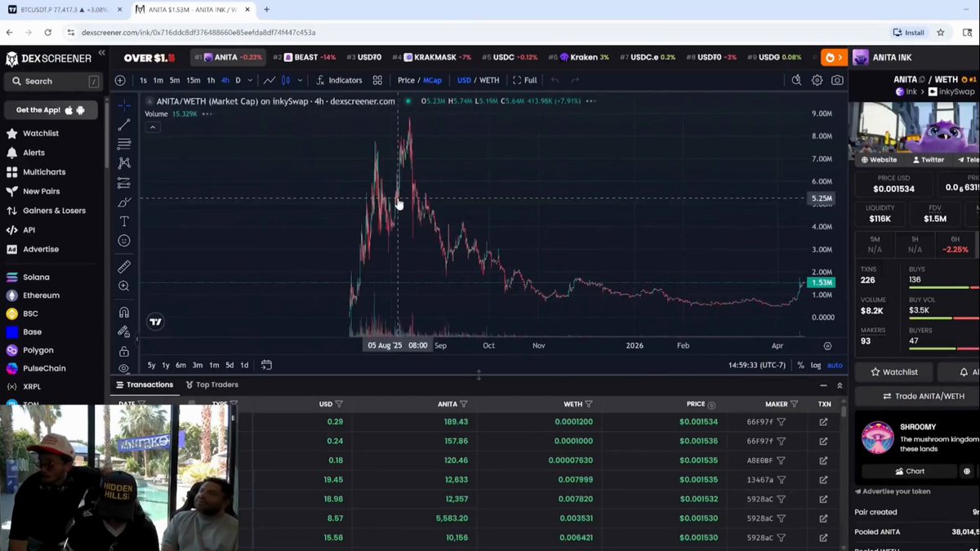
Task: Set chart range to 6m
Action: click(180, 365)
